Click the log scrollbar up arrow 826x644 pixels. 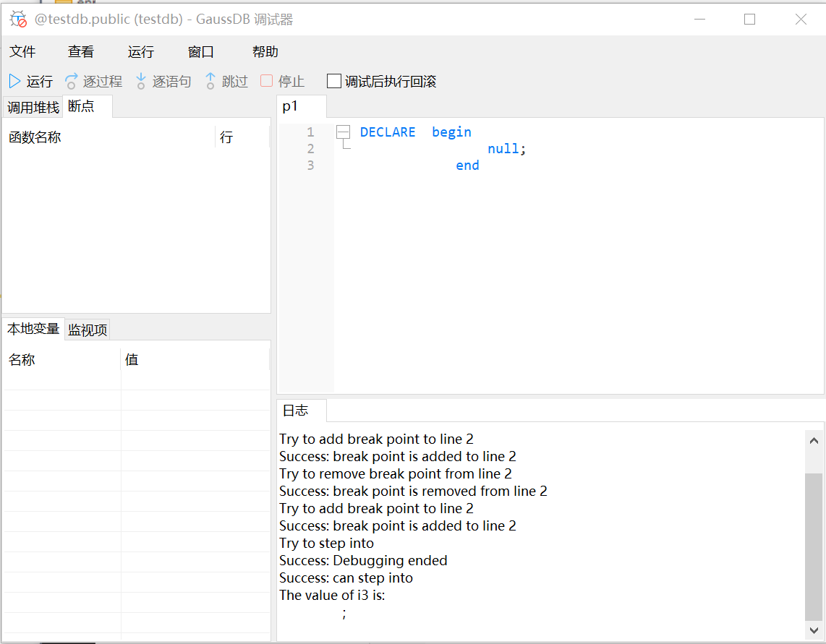814,440
